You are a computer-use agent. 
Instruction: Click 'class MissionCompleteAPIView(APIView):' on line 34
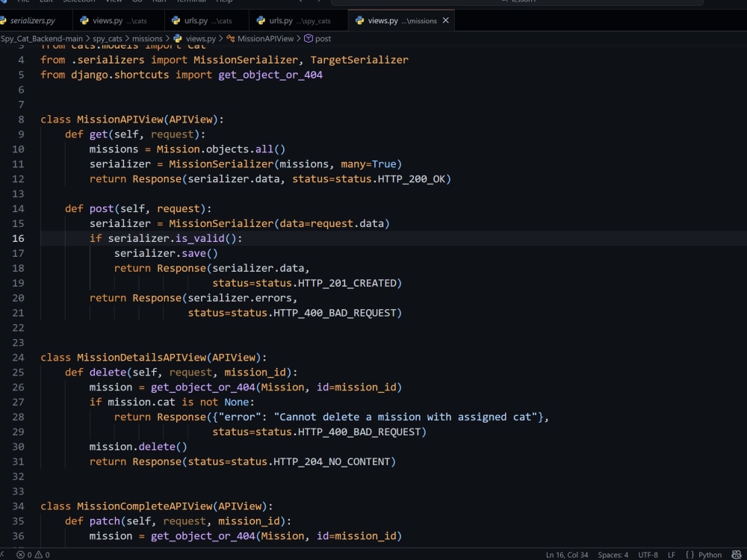click(157, 506)
